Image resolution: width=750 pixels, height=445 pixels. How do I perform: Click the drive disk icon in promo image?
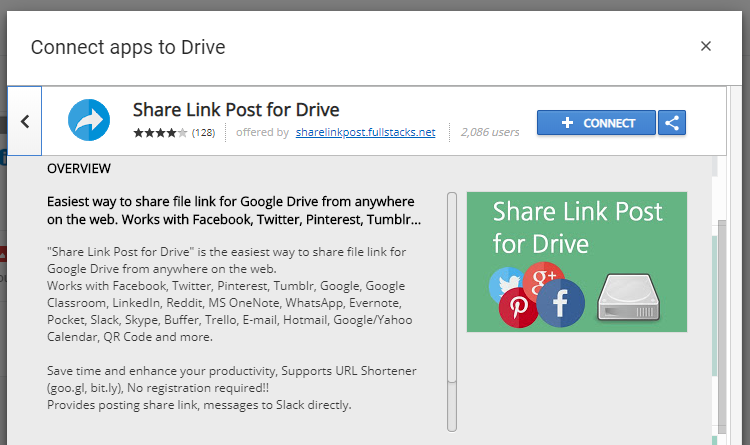629,297
